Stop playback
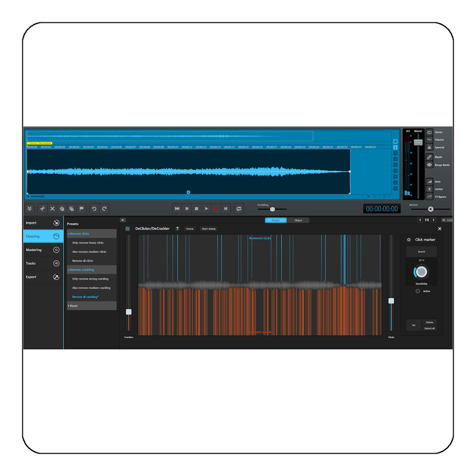Image resolution: width=476 pixels, height=476 pixels. click(x=196, y=209)
